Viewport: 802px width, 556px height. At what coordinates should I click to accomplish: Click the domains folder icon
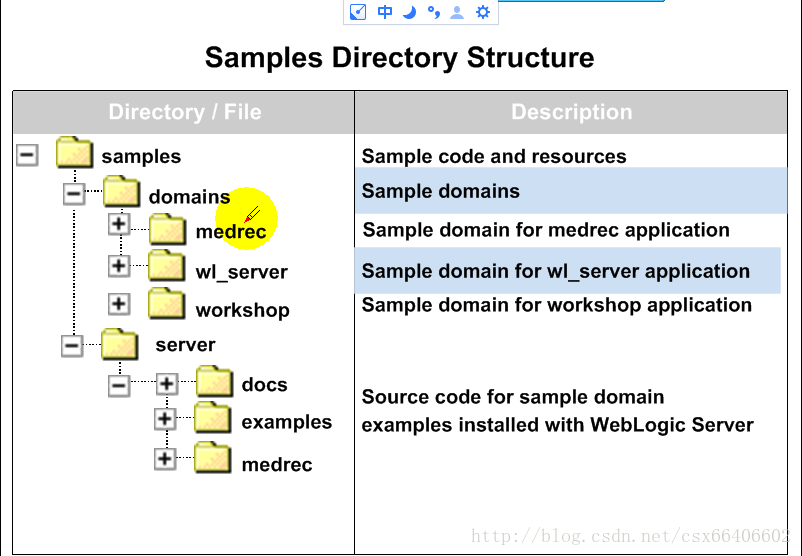pos(122,191)
